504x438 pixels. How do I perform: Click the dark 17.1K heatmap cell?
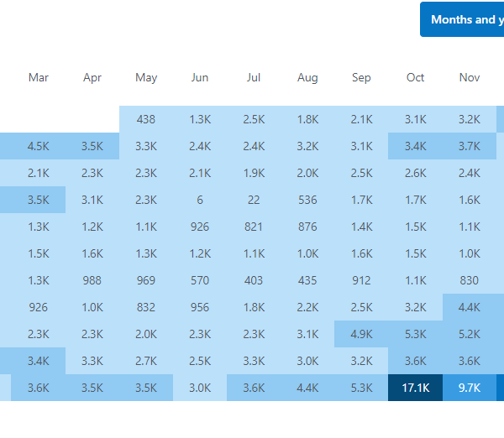pos(416,388)
